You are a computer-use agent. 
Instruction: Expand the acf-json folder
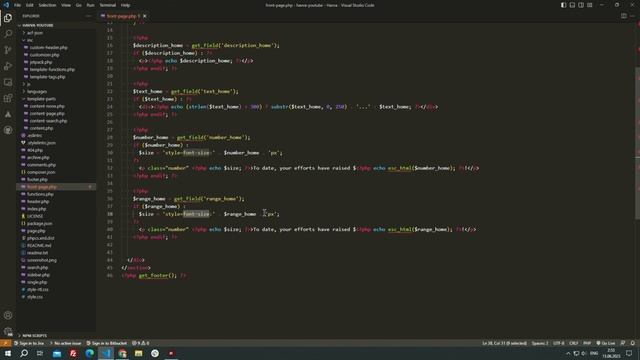coord(35,33)
